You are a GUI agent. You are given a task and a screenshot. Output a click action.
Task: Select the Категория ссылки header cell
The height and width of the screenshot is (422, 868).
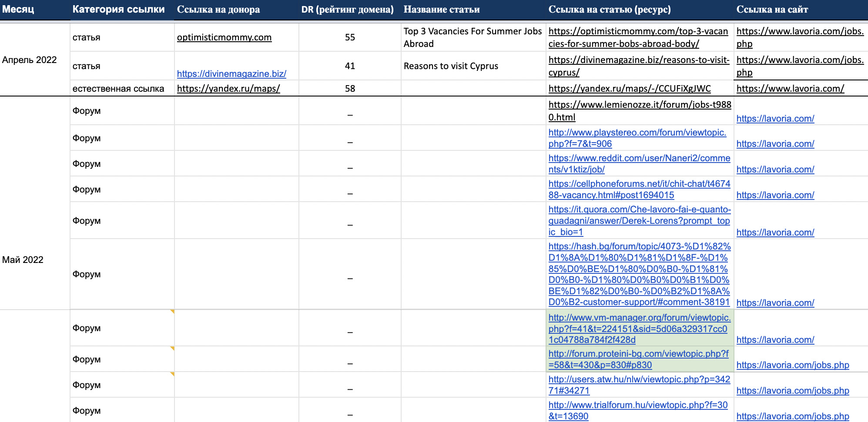[x=122, y=10]
